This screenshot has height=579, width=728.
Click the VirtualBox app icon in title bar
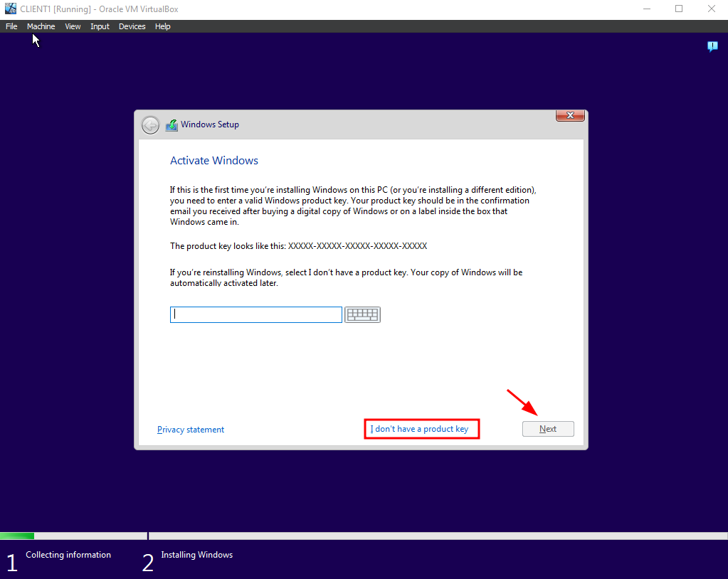point(10,9)
